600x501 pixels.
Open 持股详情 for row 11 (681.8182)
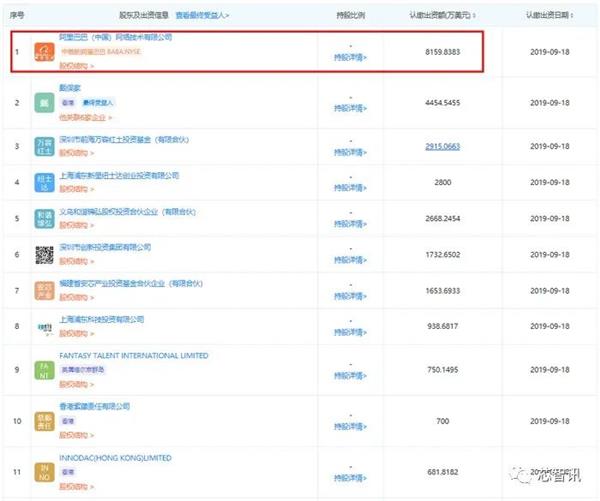click(351, 478)
